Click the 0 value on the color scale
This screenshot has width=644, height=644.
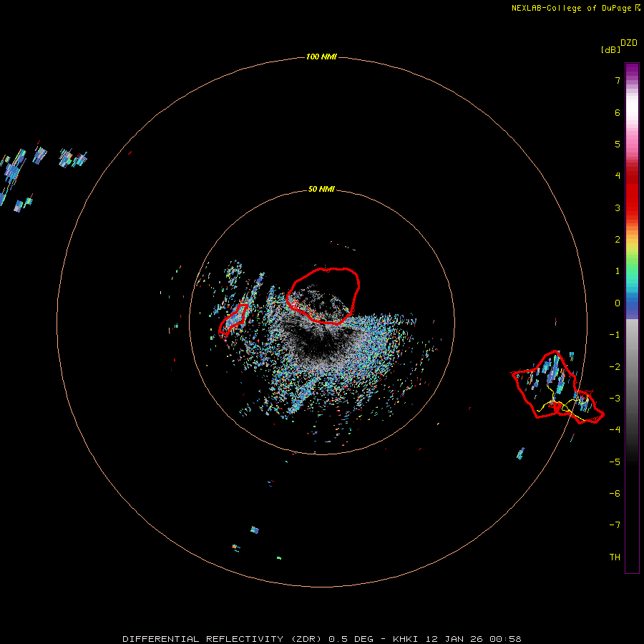(x=618, y=303)
